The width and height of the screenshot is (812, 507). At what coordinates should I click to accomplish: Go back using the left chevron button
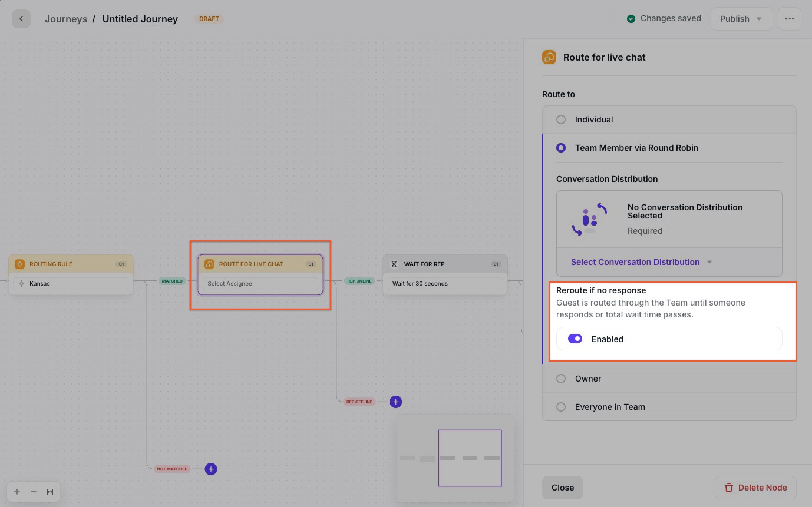(21, 19)
